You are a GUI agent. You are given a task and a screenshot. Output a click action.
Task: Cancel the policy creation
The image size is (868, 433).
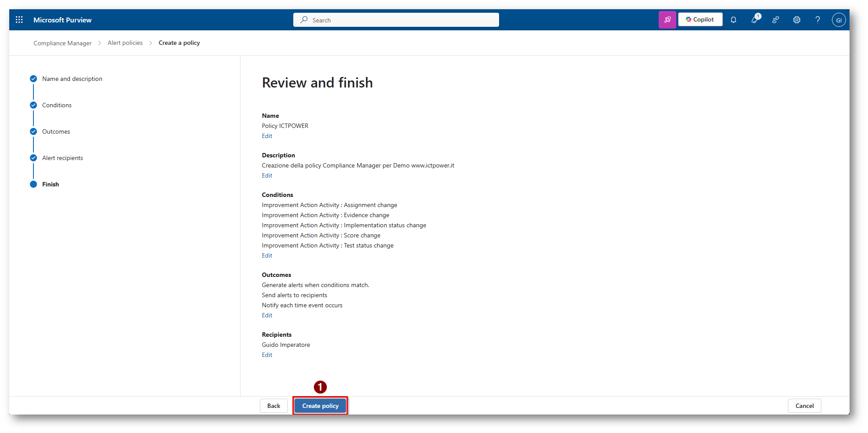tap(804, 406)
